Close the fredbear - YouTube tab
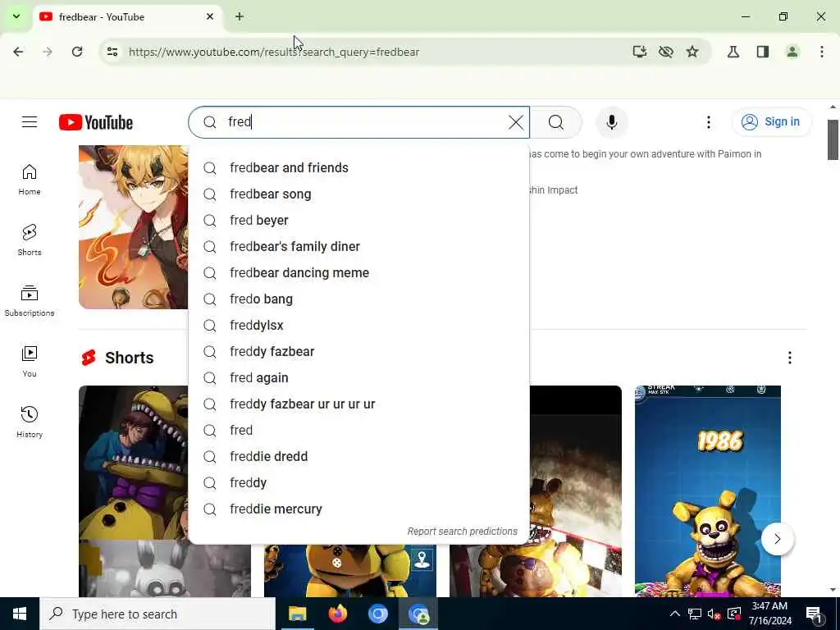The image size is (840, 630). click(x=210, y=16)
